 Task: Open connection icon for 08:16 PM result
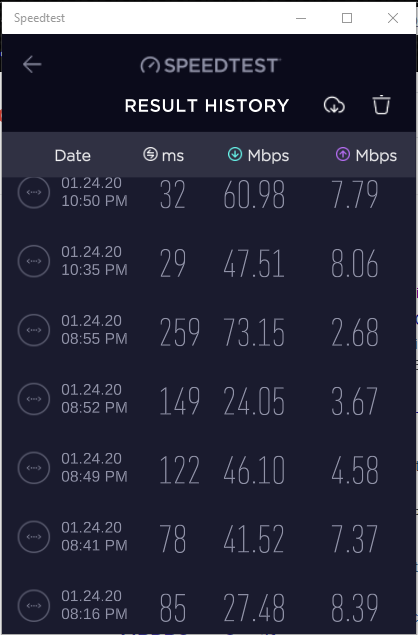(x=34, y=605)
